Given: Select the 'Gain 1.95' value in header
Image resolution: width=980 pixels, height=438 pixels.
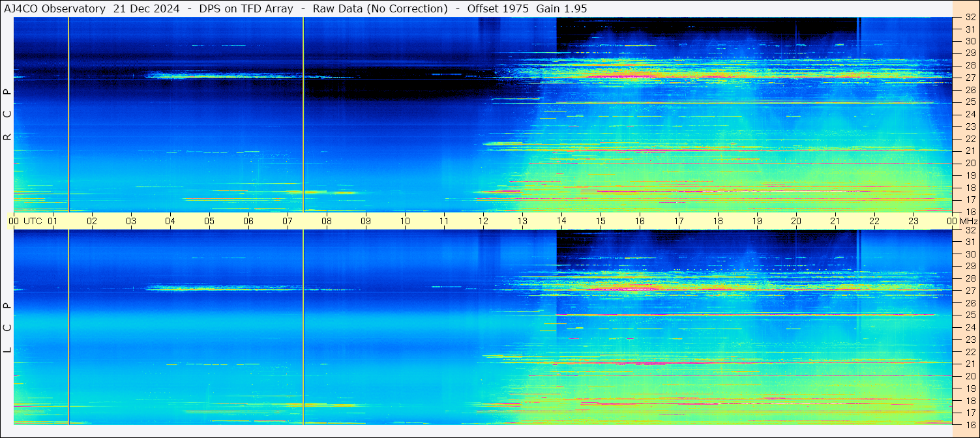Looking at the screenshot, I should pos(561,8).
